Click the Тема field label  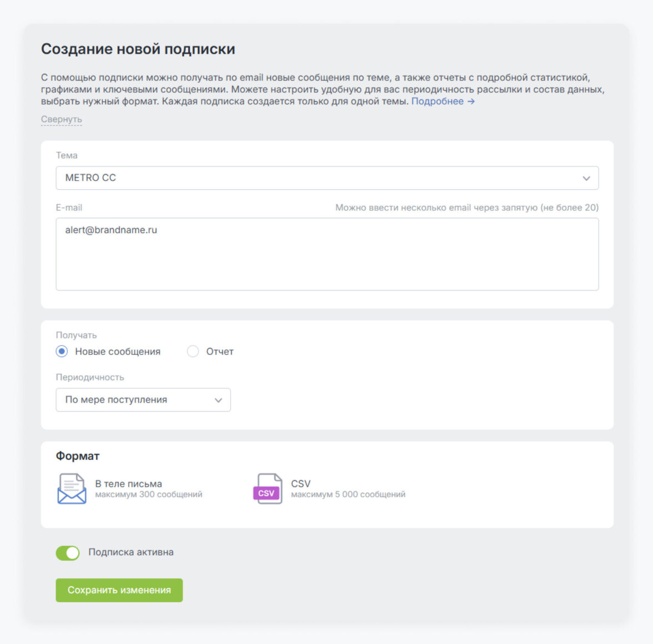click(x=67, y=155)
